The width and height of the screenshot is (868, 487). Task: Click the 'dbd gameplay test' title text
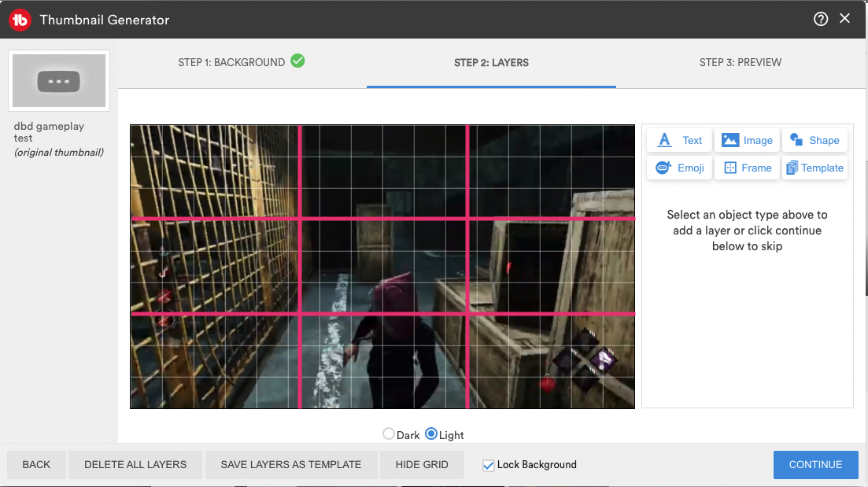click(49, 132)
